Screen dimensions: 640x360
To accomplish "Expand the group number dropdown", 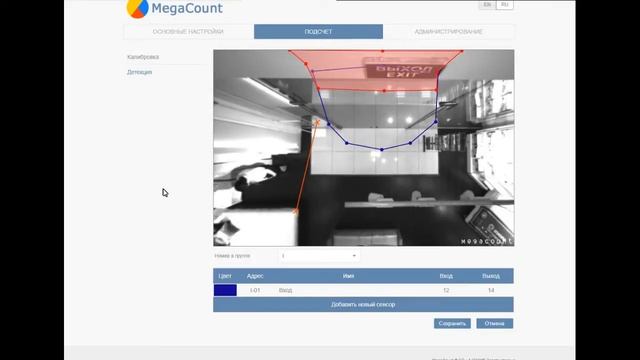I will click(319, 256).
